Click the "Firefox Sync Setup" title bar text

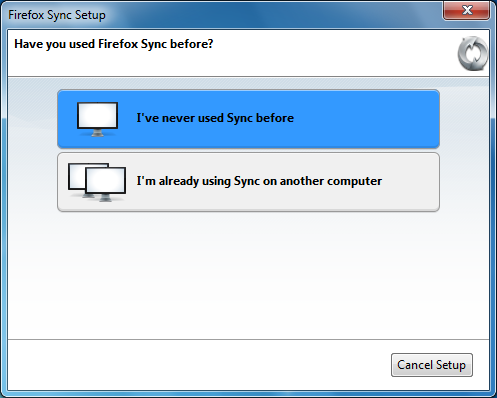57,15
